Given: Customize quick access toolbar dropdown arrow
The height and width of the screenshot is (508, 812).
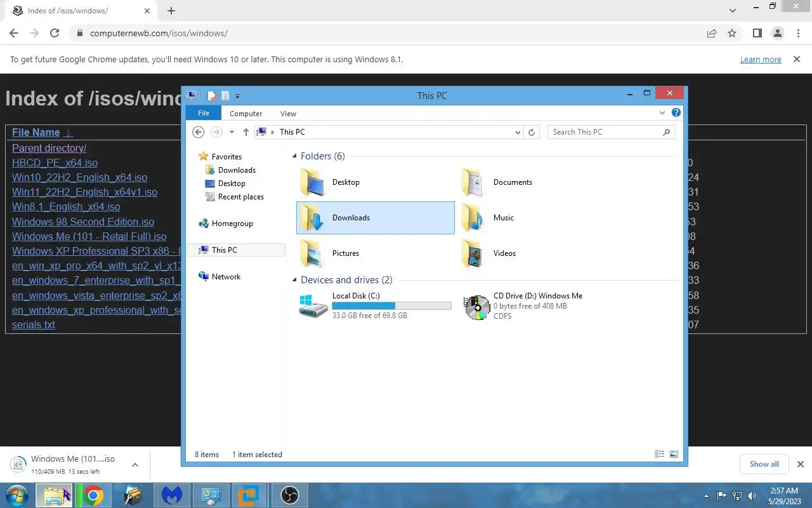Looking at the screenshot, I should (x=237, y=97).
